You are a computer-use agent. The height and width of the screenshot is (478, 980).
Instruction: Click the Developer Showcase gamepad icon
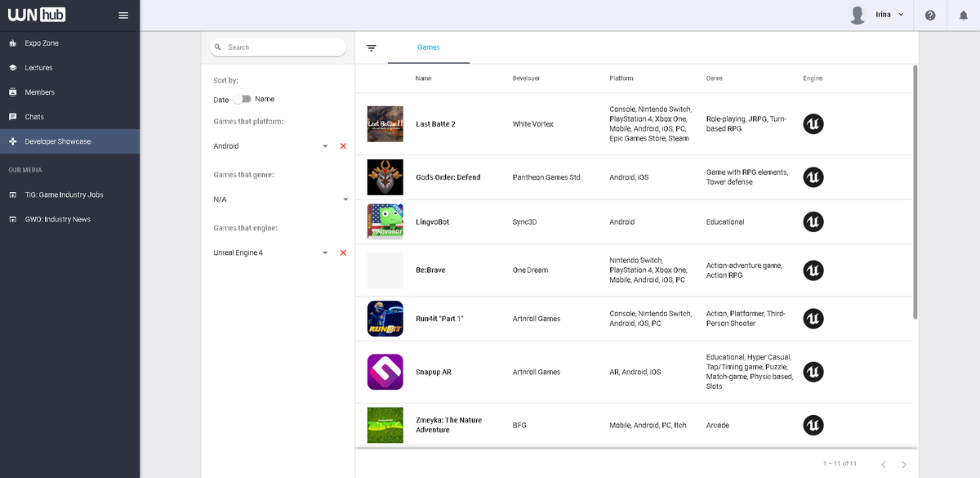click(12, 141)
